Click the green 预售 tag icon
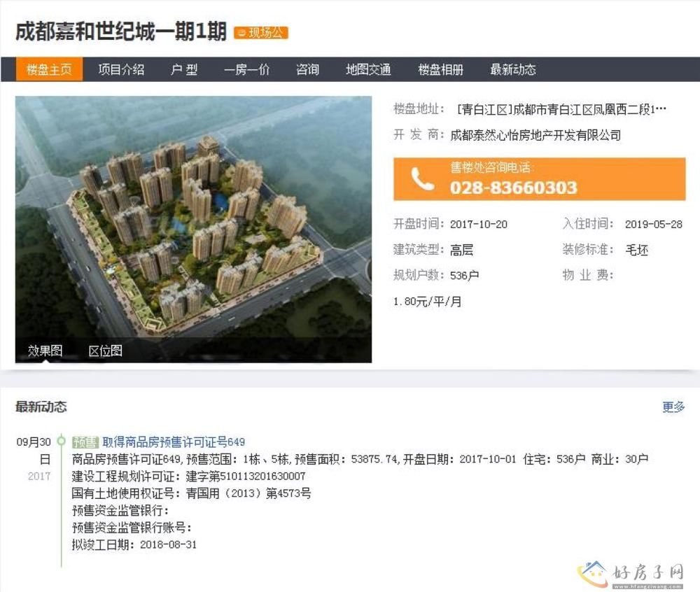The image size is (700, 592). point(85,442)
